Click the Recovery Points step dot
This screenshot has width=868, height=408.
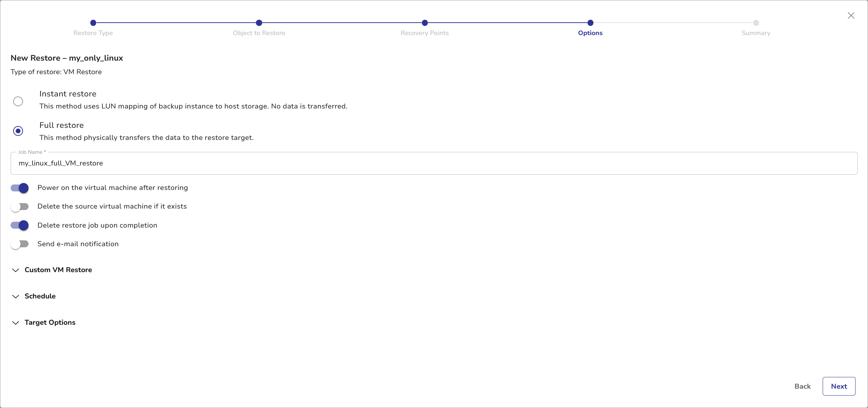pos(424,23)
